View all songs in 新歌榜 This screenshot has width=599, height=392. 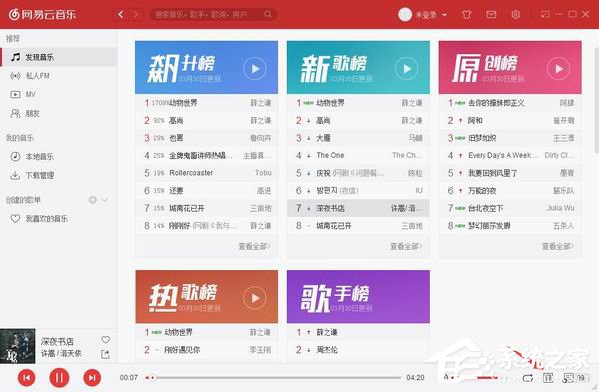coord(406,246)
